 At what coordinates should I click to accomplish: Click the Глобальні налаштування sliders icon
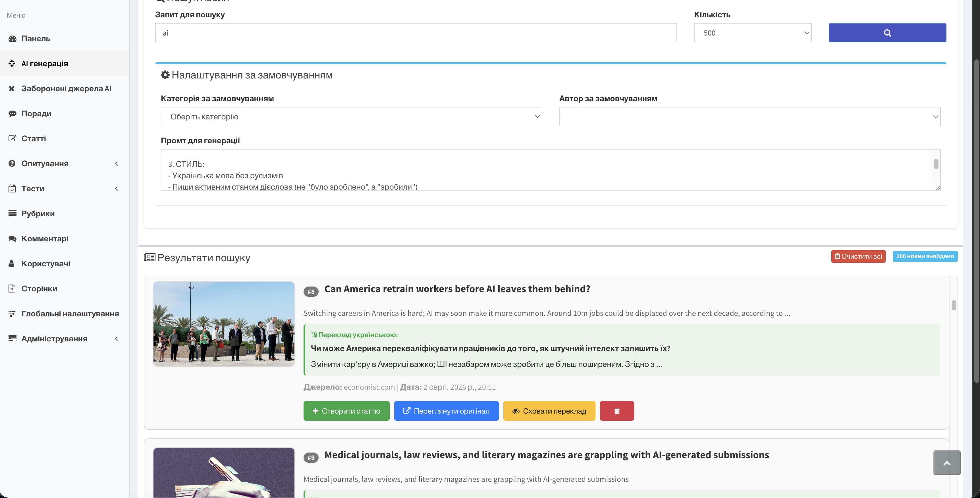pyautogui.click(x=12, y=314)
